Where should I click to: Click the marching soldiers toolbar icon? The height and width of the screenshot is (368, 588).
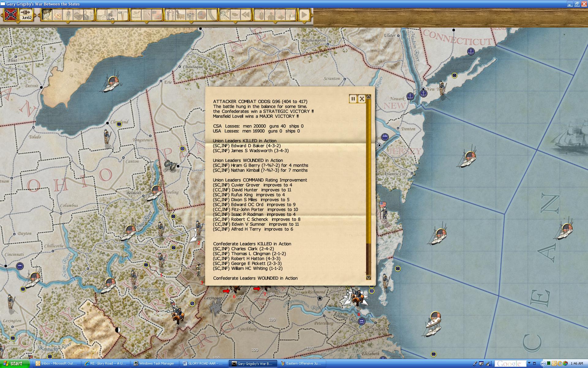click(x=191, y=15)
